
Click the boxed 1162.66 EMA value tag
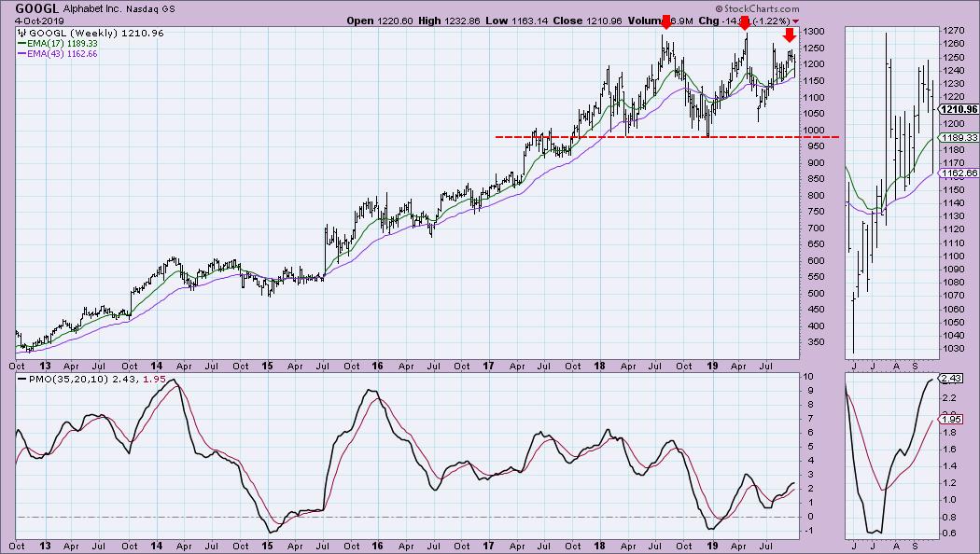click(x=959, y=173)
